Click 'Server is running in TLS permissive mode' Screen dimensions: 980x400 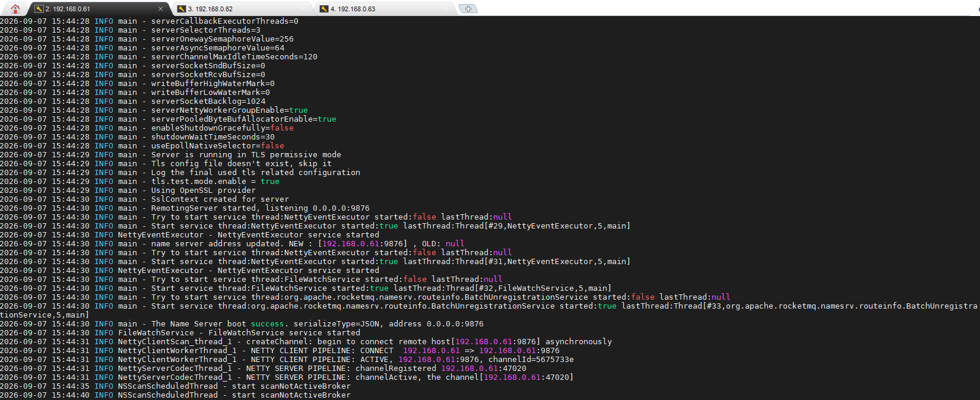(246, 155)
